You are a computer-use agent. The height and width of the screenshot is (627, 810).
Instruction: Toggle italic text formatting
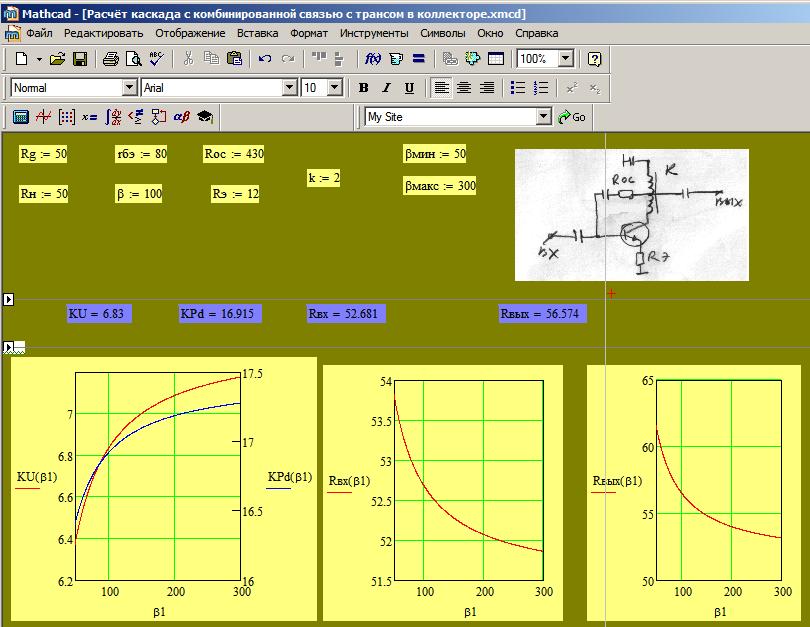tap(387, 88)
